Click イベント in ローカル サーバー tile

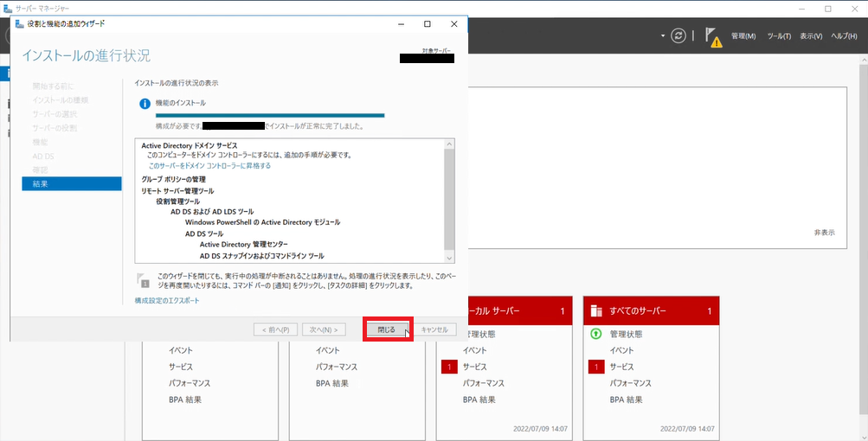coord(474,350)
